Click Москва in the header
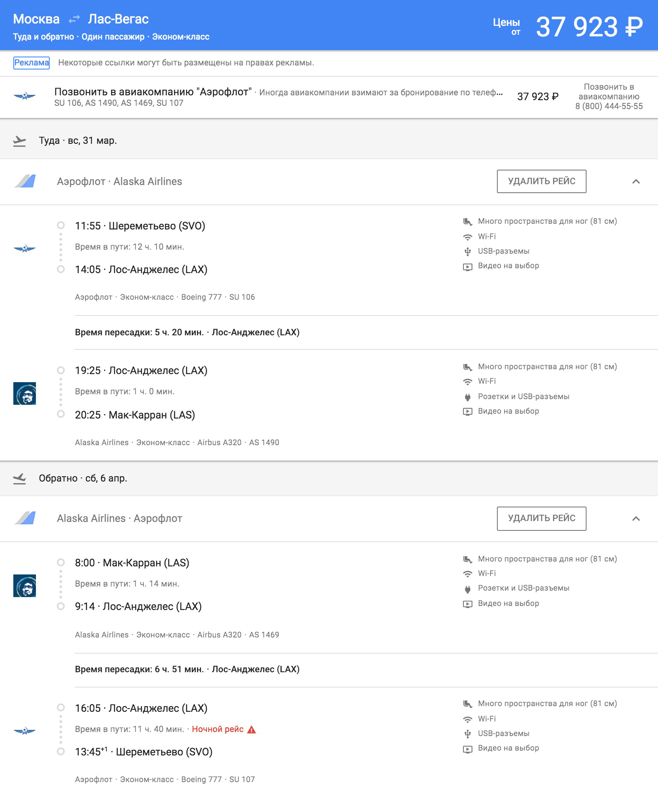Image resolution: width=658 pixels, height=812 pixels. (36, 19)
